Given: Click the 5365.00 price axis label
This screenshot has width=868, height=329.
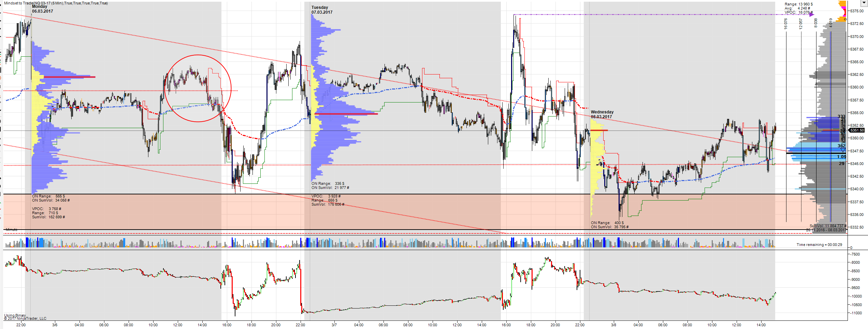Looking at the screenshot, I should [857, 62].
